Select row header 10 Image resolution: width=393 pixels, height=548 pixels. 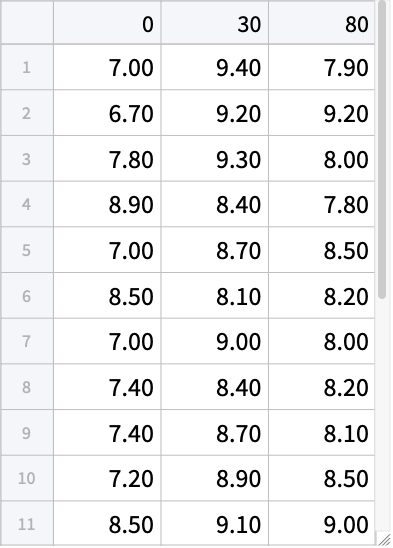pyautogui.click(x=27, y=478)
